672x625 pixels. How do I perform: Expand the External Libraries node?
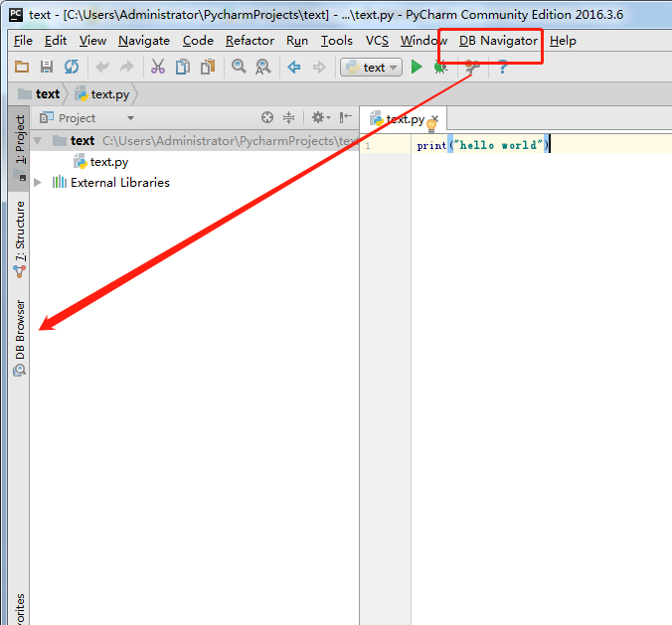(38, 183)
